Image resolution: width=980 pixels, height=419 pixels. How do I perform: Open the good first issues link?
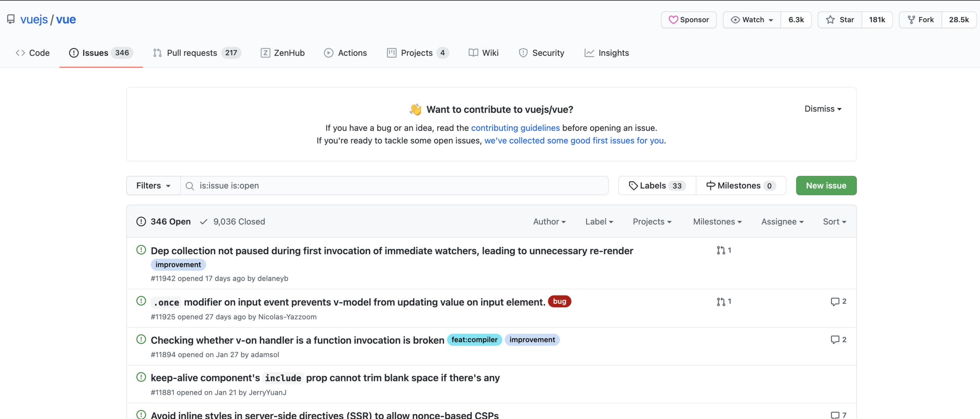(x=574, y=141)
